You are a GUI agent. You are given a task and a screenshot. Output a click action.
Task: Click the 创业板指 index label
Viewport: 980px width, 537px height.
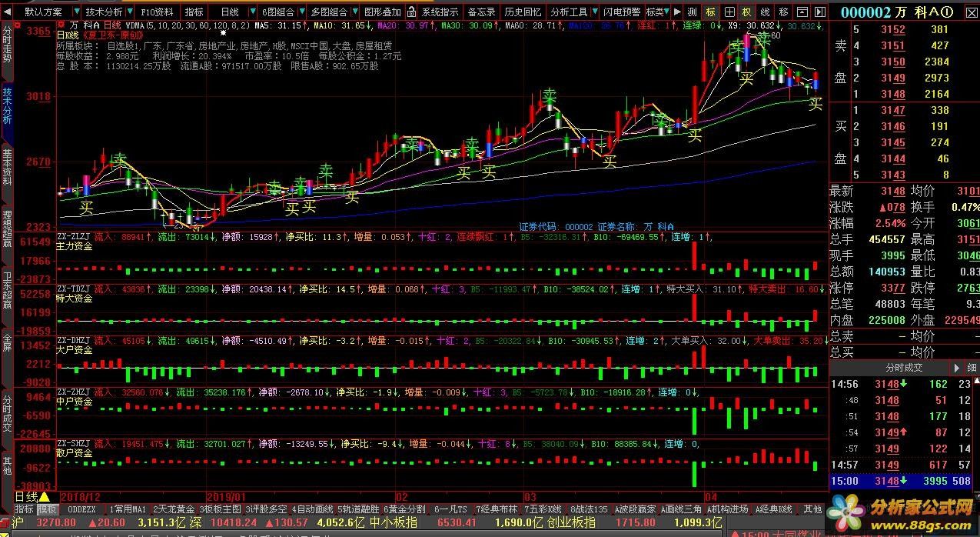(x=571, y=522)
